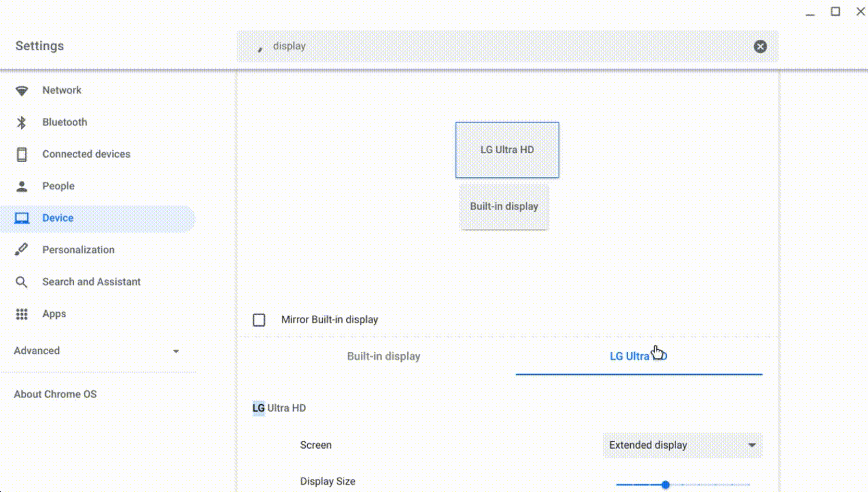The image size is (868, 492).
Task: Open Connected devices via its phone icon
Action: click(22, 154)
